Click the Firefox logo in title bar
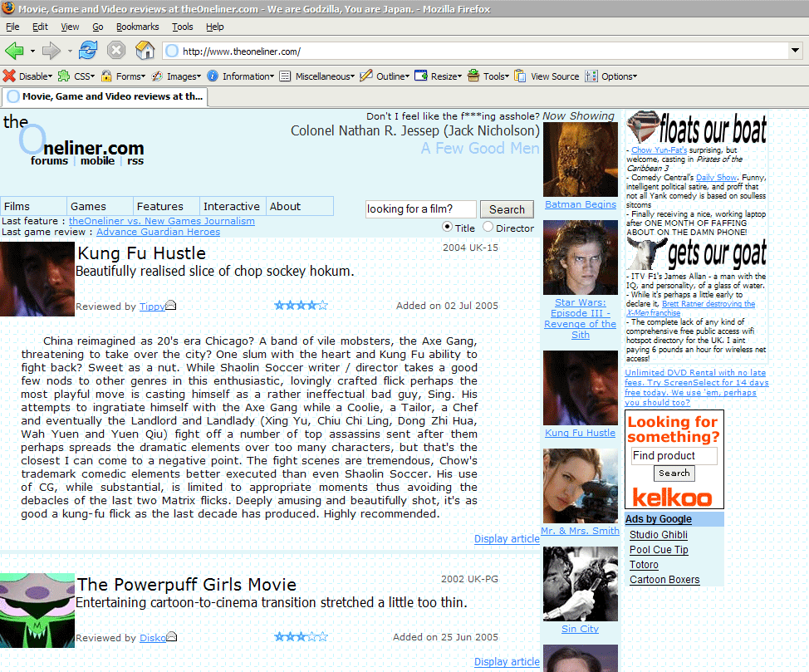809x672 pixels. pos(8,7)
